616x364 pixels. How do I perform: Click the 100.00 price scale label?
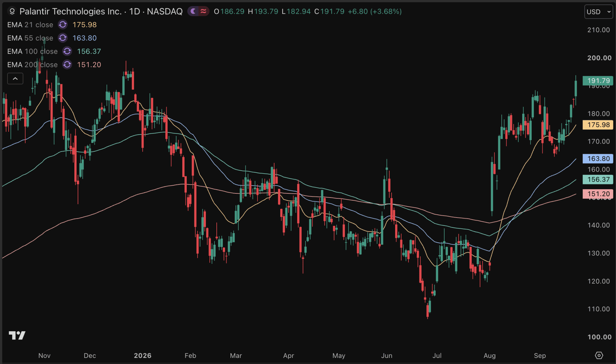click(x=599, y=337)
